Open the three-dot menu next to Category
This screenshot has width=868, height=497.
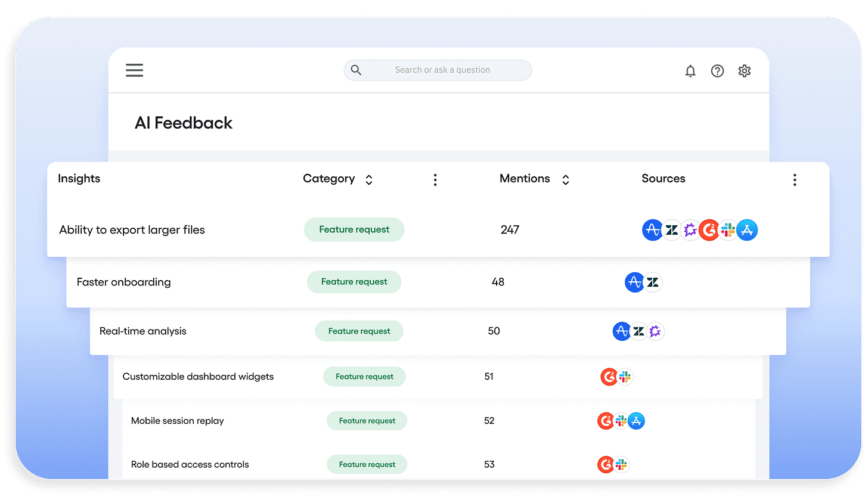click(x=435, y=179)
